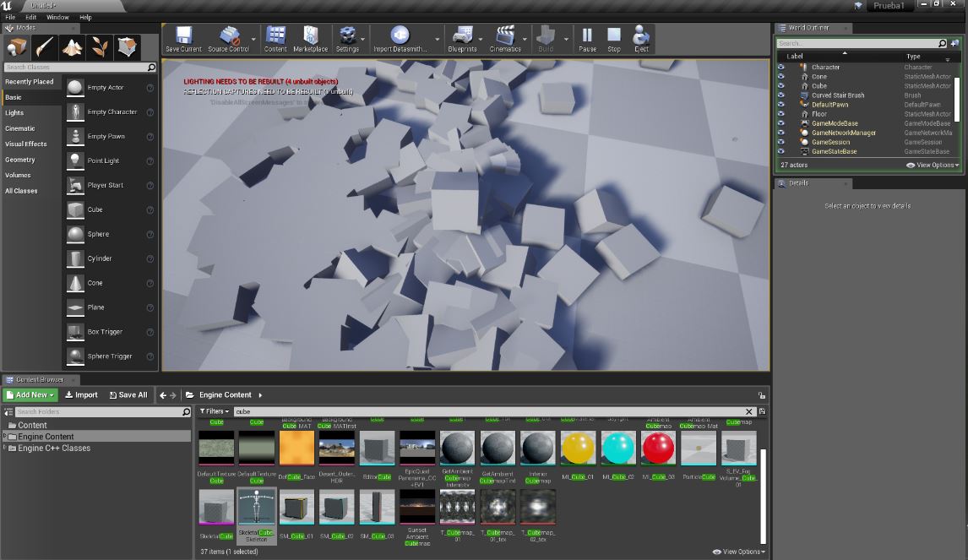Toggle visibility of Cone actor

pos(781,77)
